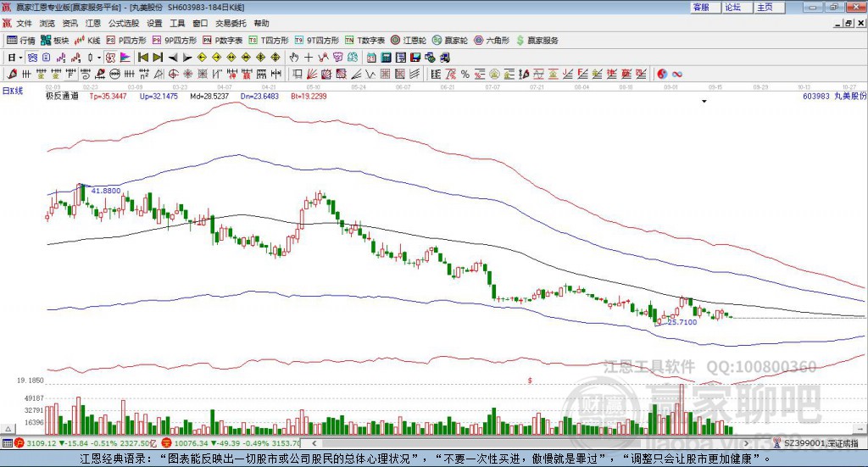The width and height of the screenshot is (868, 467).
Task: Click the Shenzhen index 10076.34 status entry
Action: [231, 443]
